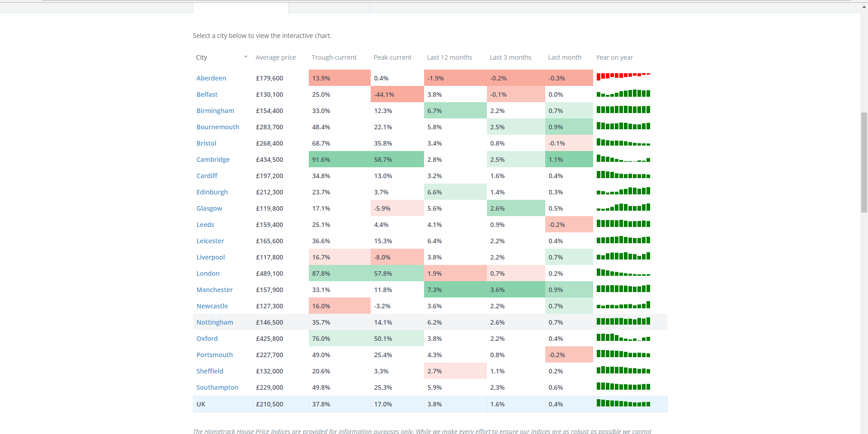
Task: Click Belfast's year-on-year sparkline chart
Action: [623, 94]
